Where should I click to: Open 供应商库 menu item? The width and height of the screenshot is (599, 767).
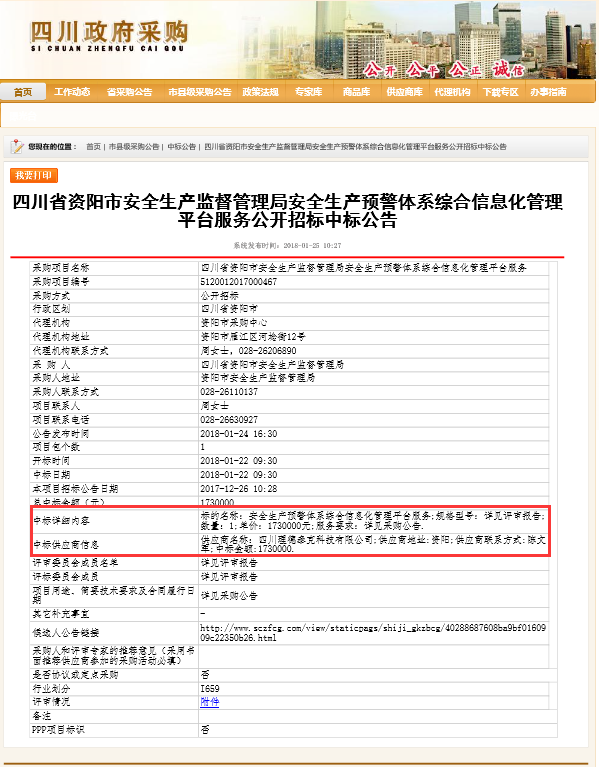point(404,91)
